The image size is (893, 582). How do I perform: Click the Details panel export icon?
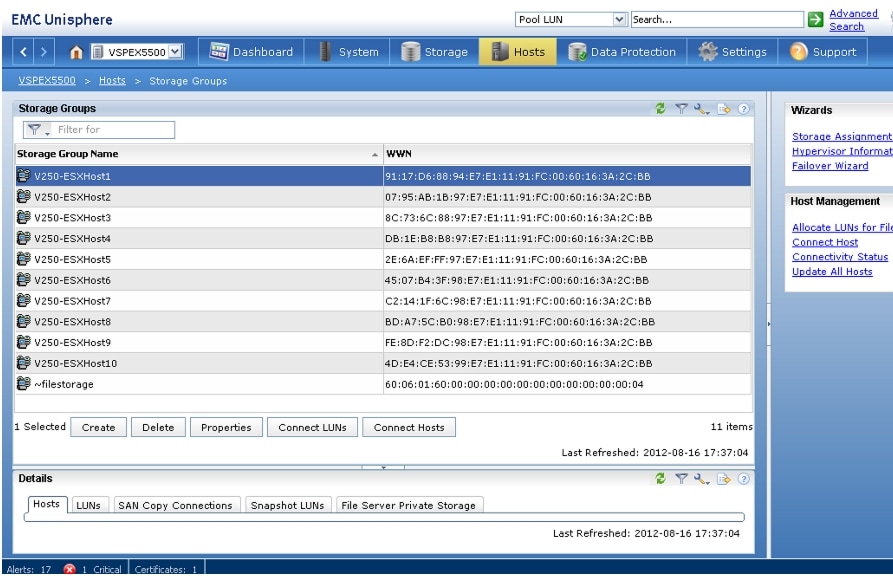723,479
